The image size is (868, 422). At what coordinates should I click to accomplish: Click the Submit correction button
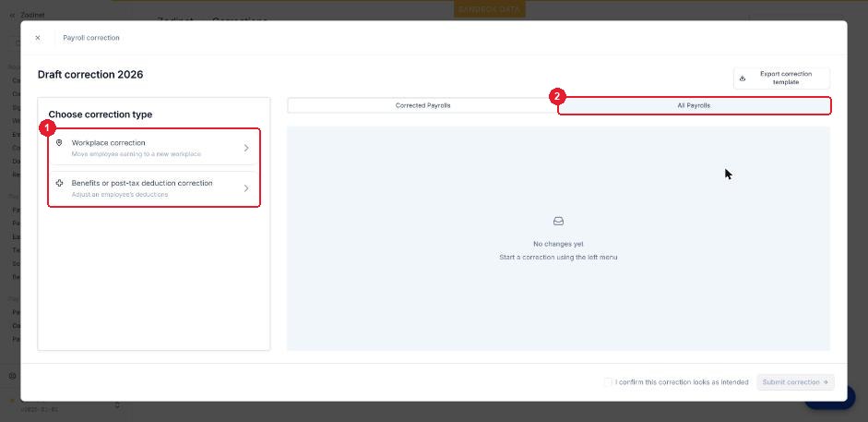pos(795,382)
